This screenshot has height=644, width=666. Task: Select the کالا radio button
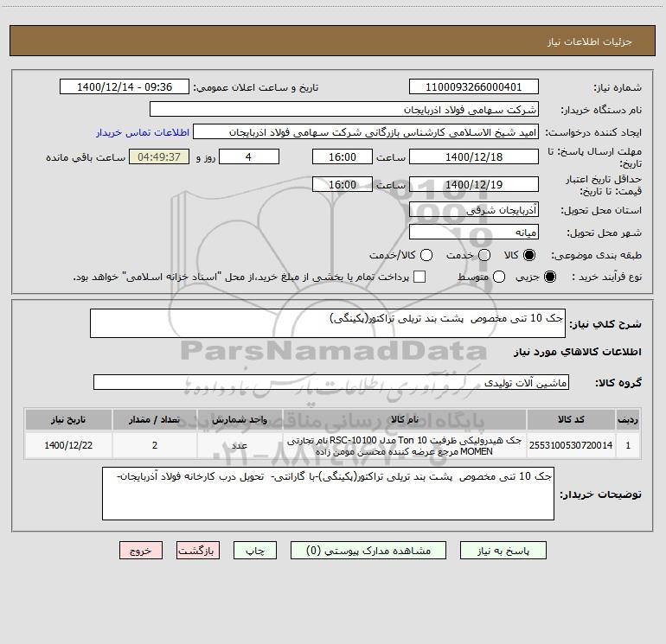point(529,255)
